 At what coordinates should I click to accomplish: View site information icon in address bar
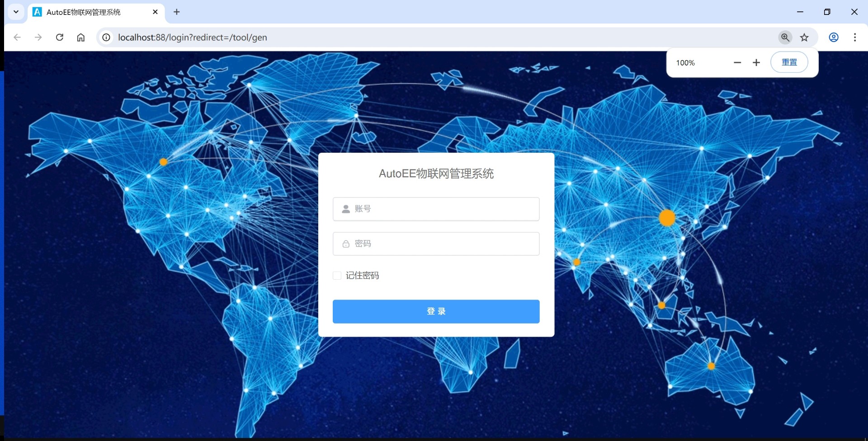tap(106, 38)
